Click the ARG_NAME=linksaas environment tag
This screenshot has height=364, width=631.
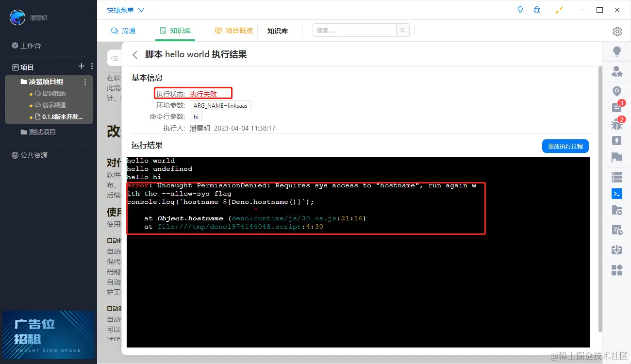tap(220, 105)
